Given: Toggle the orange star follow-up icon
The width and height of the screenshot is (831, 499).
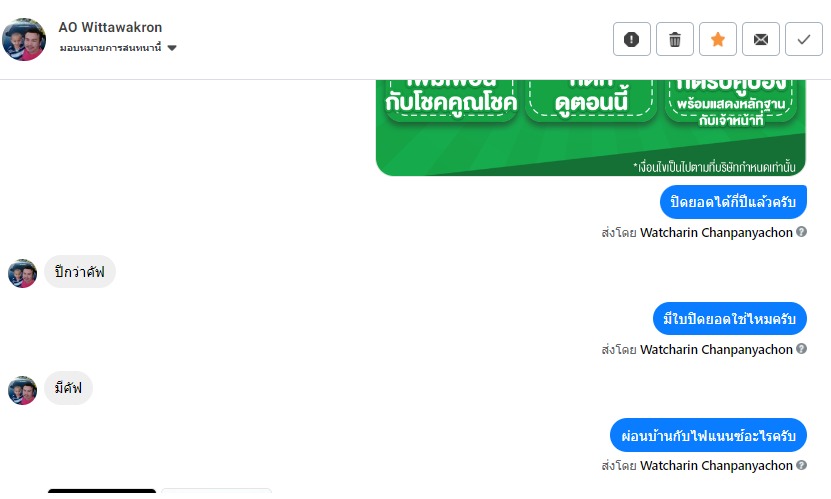Looking at the screenshot, I should (718, 39).
